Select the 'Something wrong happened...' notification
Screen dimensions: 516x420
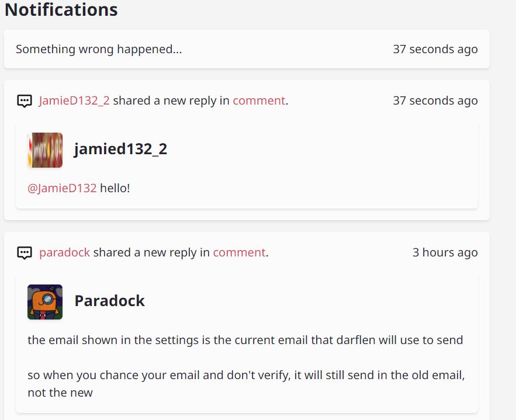click(247, 49)
